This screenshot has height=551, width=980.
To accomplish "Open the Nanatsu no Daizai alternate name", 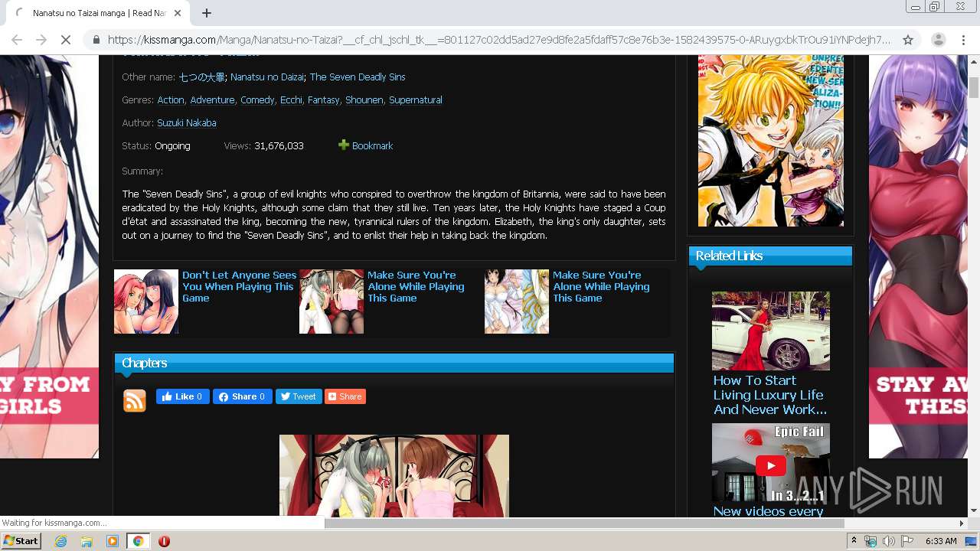I will (x=267, y=77).
